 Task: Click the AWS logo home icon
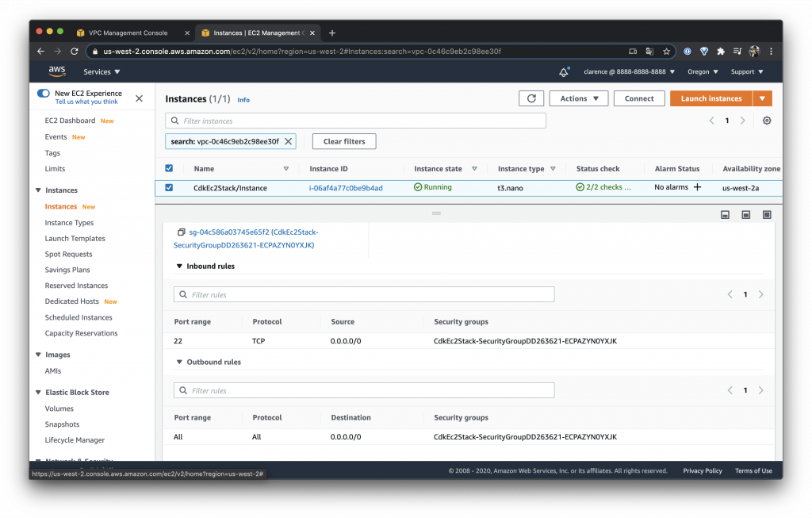57,71
